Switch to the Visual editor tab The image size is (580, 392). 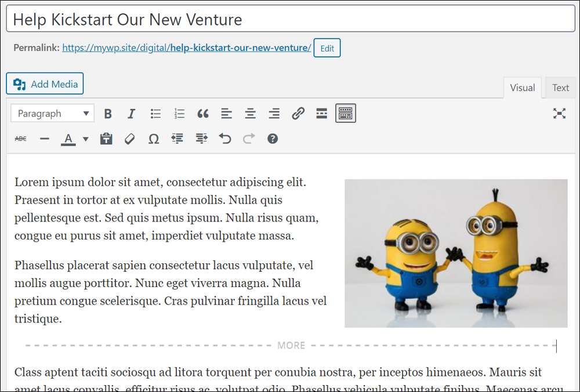[523, 88]
